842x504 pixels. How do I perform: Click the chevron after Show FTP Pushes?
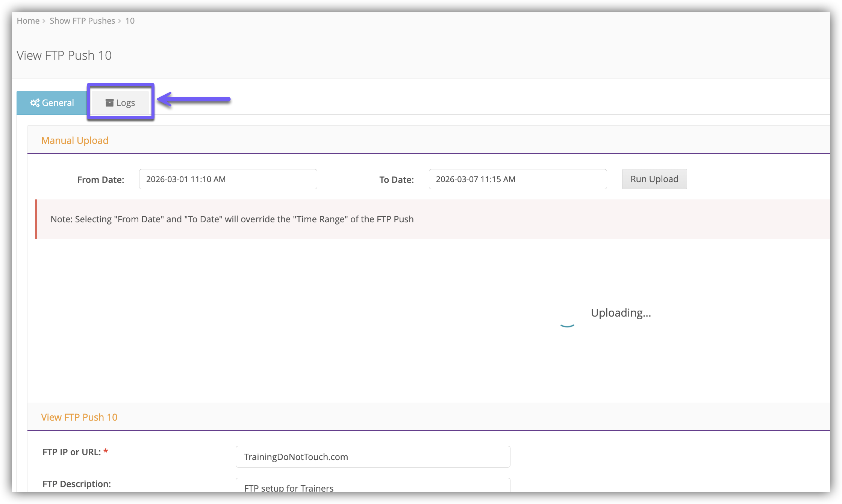(120, 21)
